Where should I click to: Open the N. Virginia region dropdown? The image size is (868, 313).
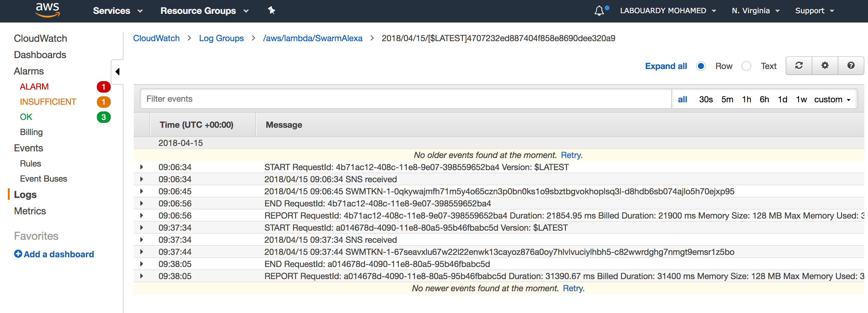[x=755, y=11]
